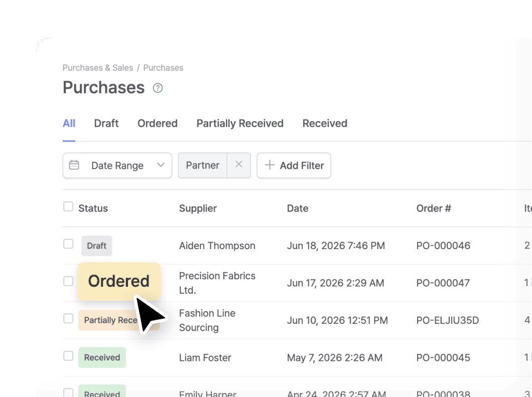Image resolution: width=532 pixels, height=397 pixels.
Task: Click the calendar icon in Date Range
Action: pyautogui.click(x=74, y=165)
